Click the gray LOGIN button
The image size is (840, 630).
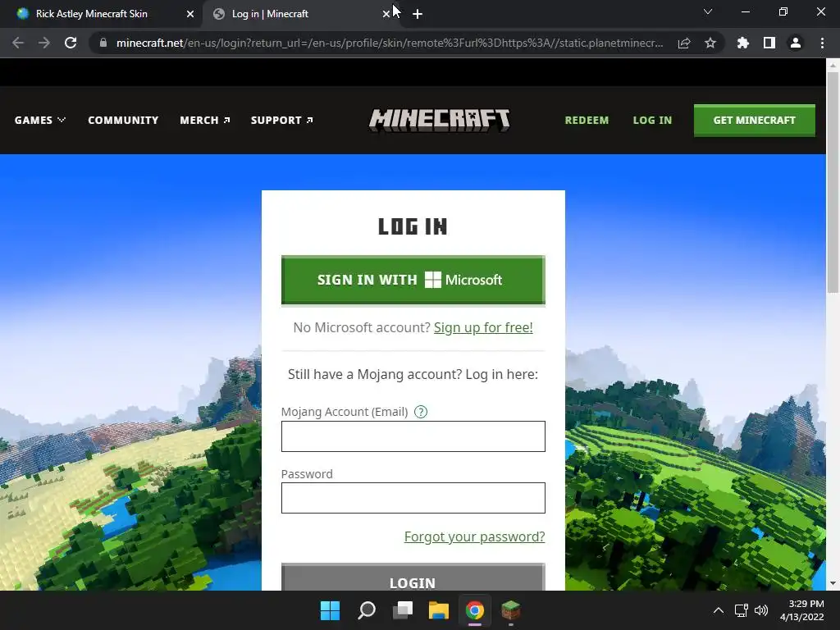tap(413, 578)
